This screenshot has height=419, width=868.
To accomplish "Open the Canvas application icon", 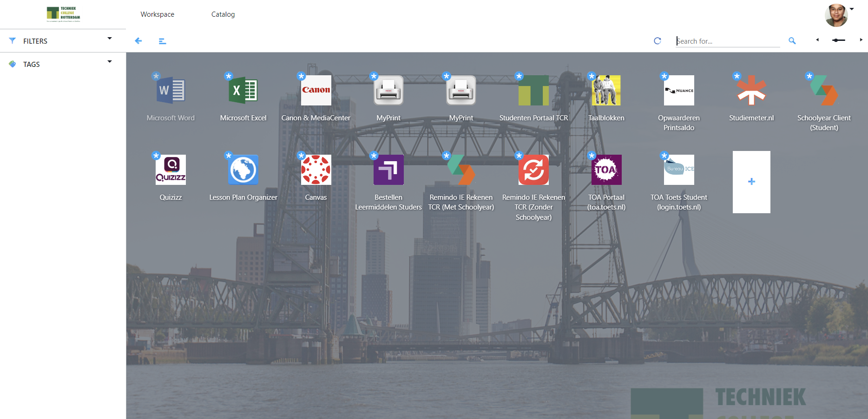I will coord(316,170).
